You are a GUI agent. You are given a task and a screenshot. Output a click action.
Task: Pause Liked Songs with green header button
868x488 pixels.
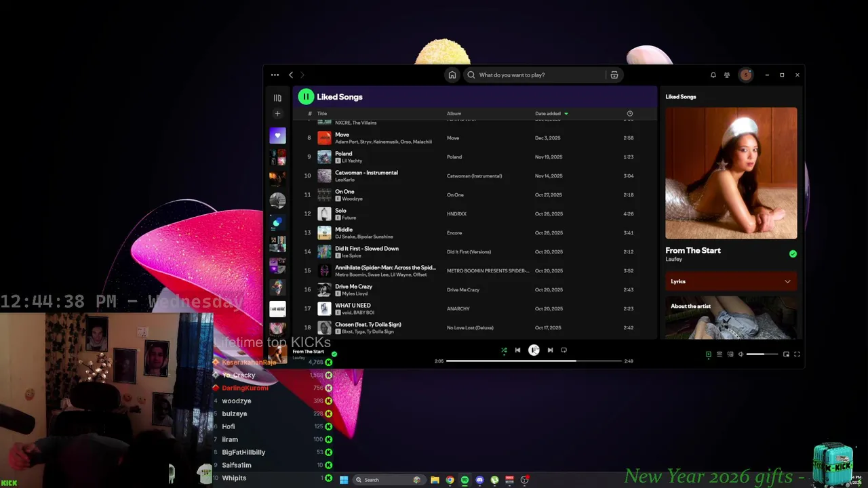(306, 97)
